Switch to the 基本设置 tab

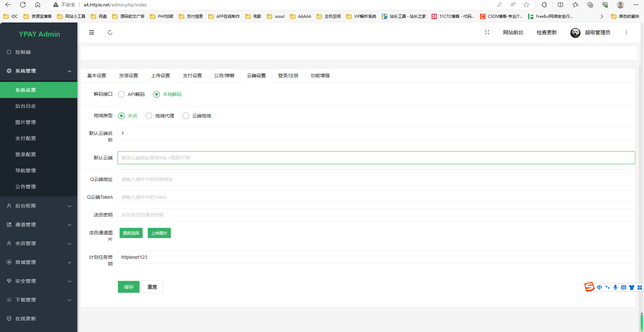tap(96, 76)
